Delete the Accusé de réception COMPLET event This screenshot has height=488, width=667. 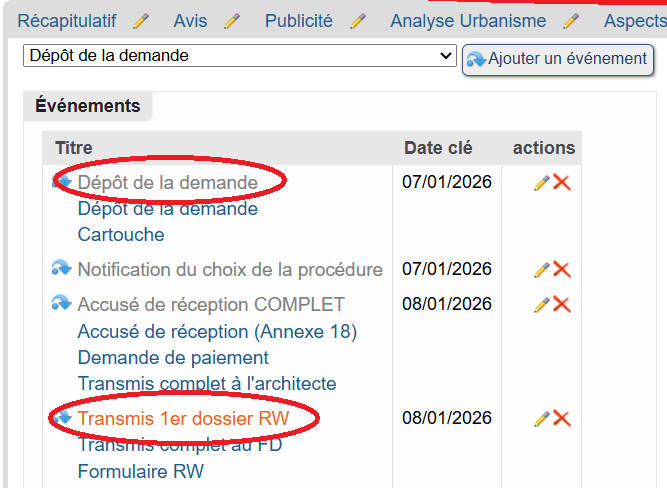pos(562,305)
